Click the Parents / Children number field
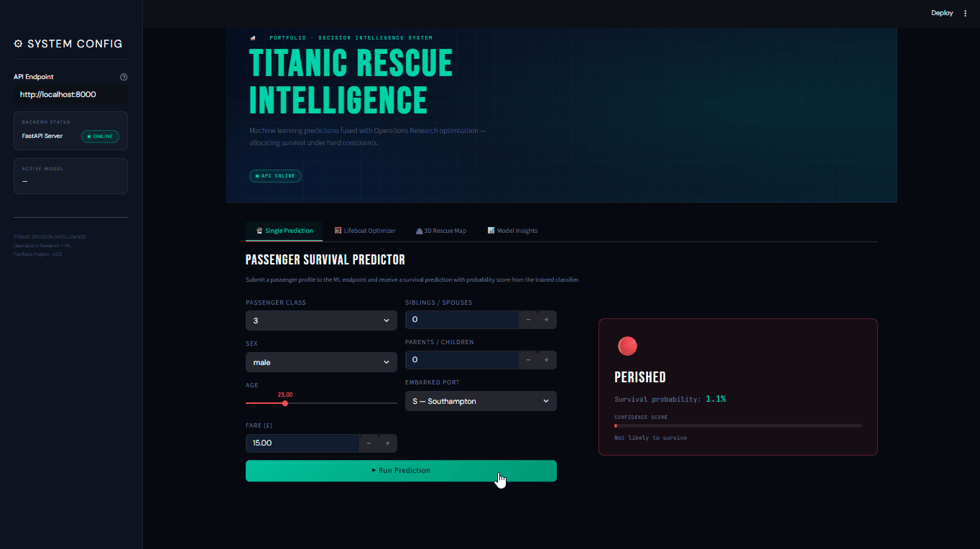The height and width of the screenshot is (549, 980). pos(462,360)
